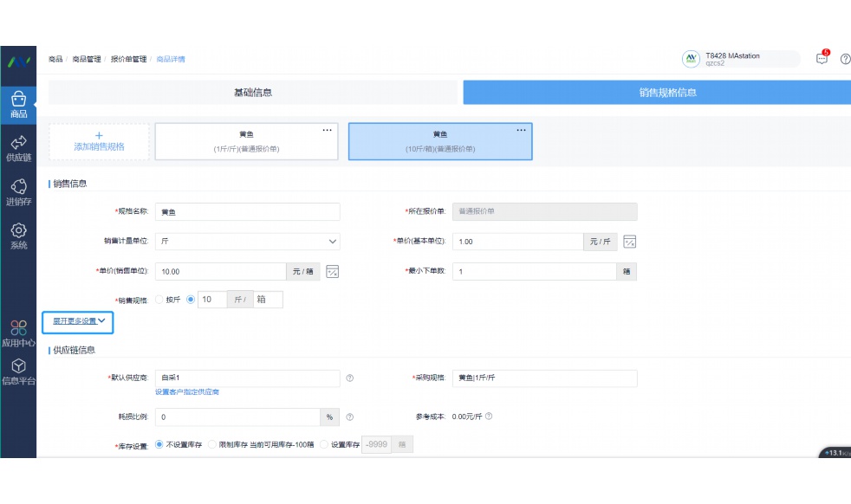Click the 规格名称 input containing 黄鱼
The width and height of the screenshot is (851, 504).
point(245,211)
